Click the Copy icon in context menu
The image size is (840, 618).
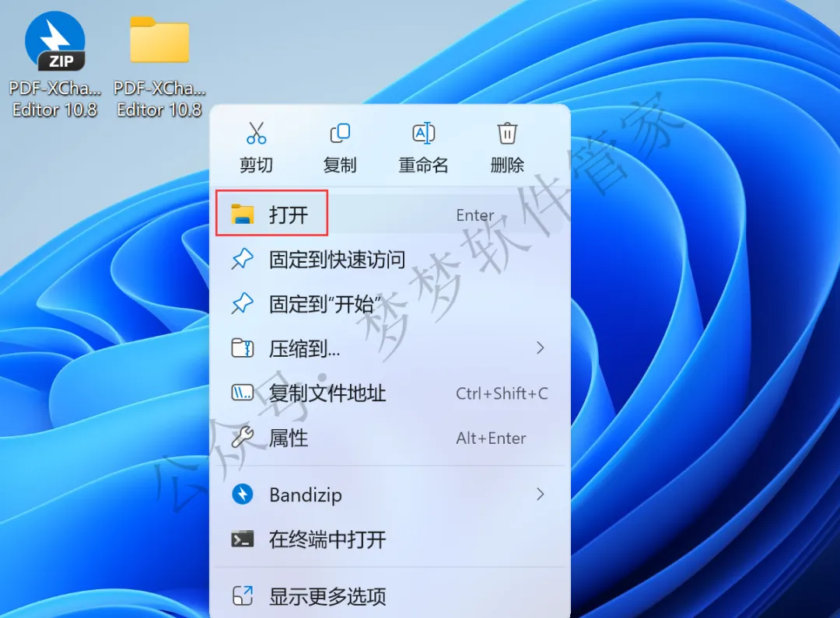(340, 133)
